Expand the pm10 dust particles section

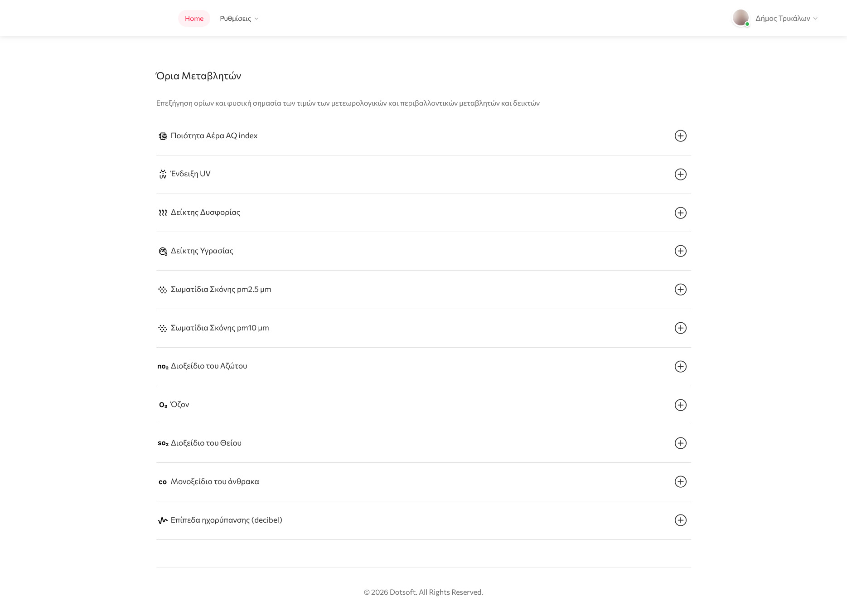point(680,328)
